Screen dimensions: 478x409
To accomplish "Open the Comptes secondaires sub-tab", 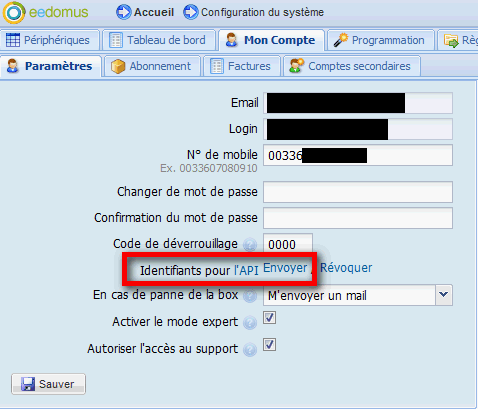I will point(352,66).
